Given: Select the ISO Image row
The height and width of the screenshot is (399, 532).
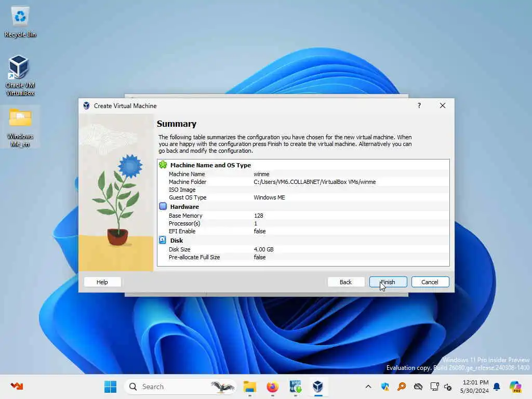Looking at the screenshot, I should (x=303, y=190).
